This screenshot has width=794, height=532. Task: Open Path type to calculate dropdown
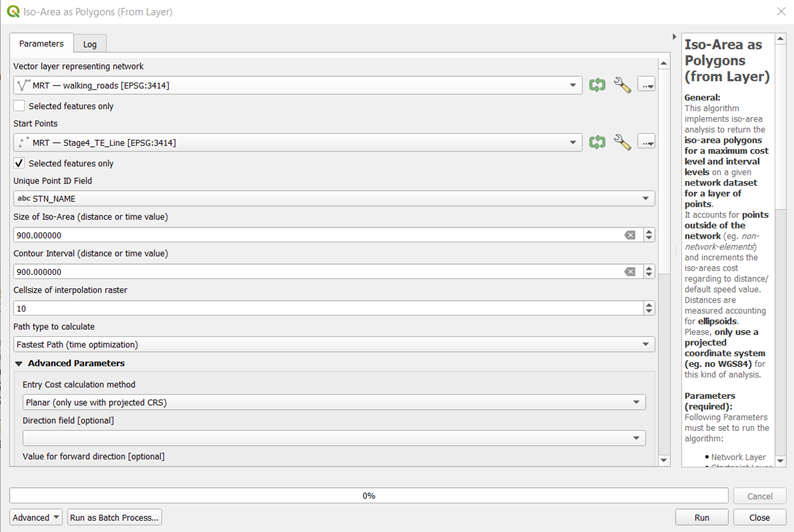(x=334, y=344)
